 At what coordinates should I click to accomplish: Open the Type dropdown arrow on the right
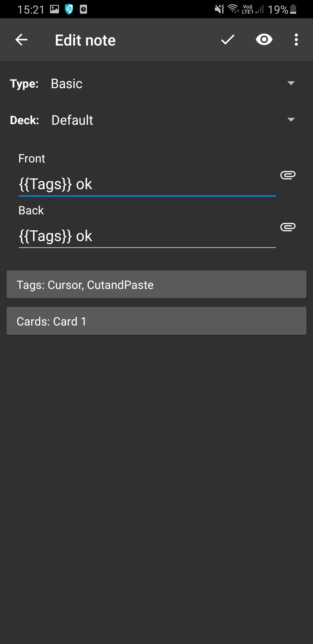point(292,84)
